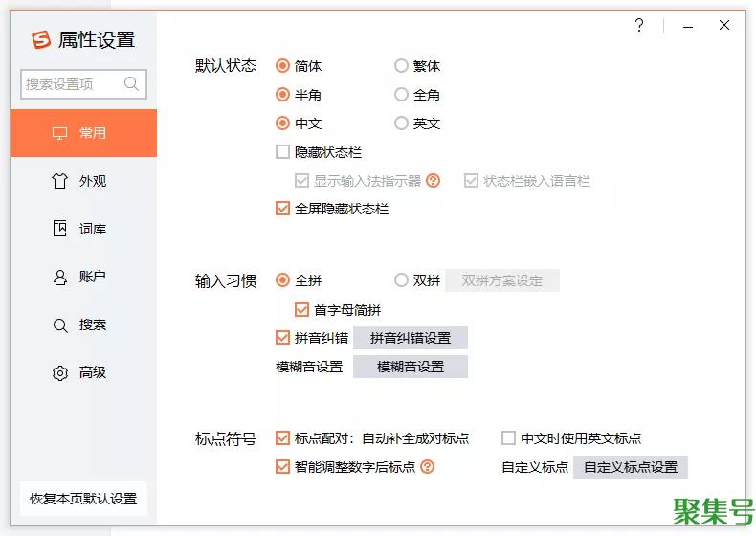
Task: Open 模糊音设置 button
Action: [x=410, y=367]
